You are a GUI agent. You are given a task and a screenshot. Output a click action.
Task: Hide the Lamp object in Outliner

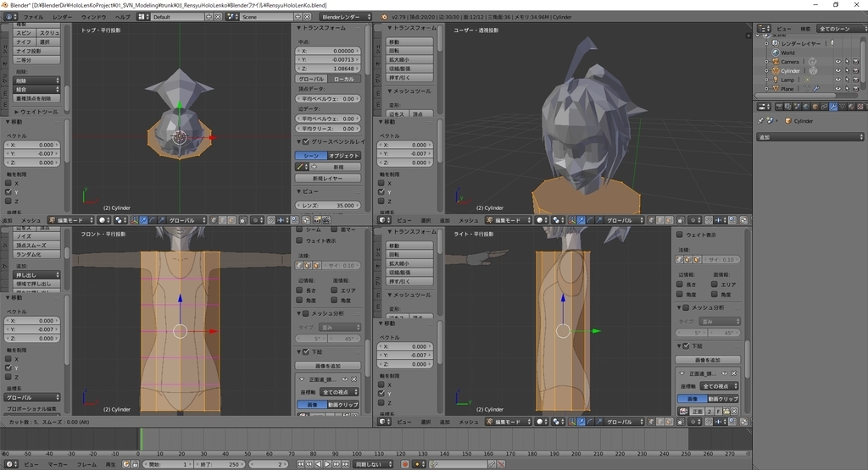[x=837, y=80]
